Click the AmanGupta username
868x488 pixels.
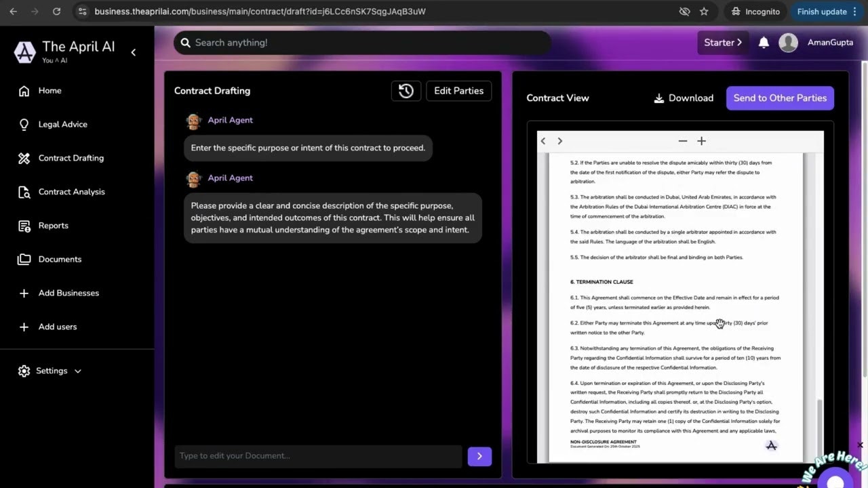tap(830, 43)
